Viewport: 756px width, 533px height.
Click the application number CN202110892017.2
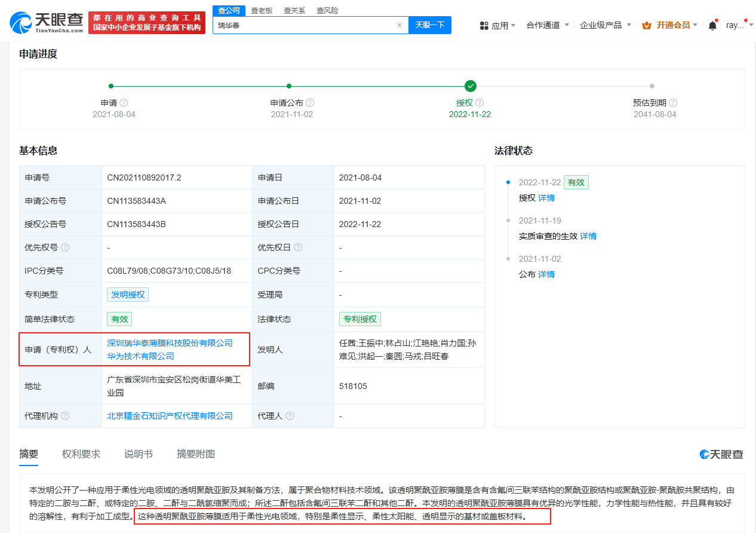pos(144,177)
